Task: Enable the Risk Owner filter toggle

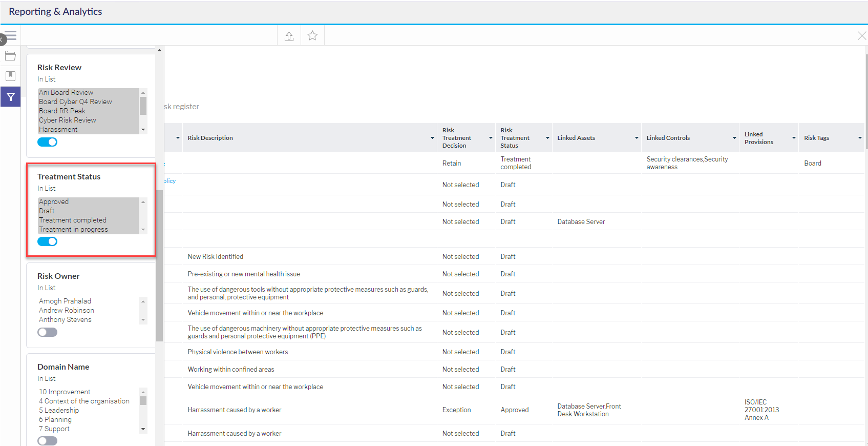Action: click(47, 332)
